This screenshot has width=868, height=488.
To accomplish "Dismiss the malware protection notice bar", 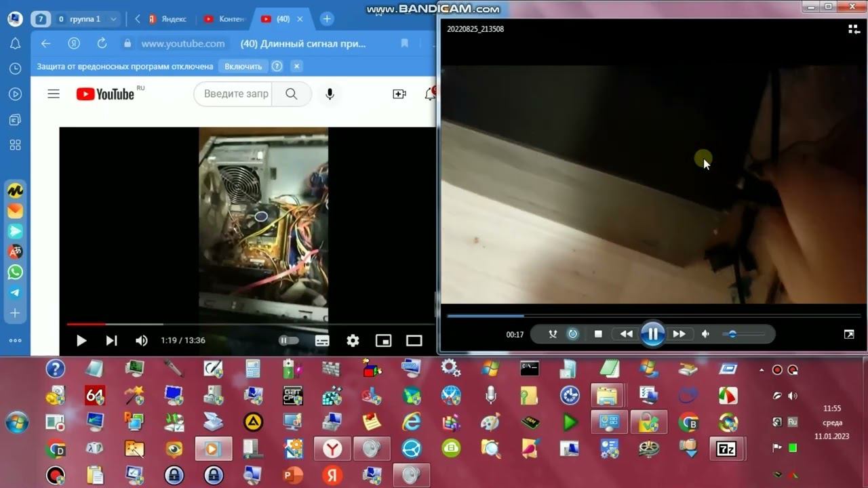I will tap(296, 66).
